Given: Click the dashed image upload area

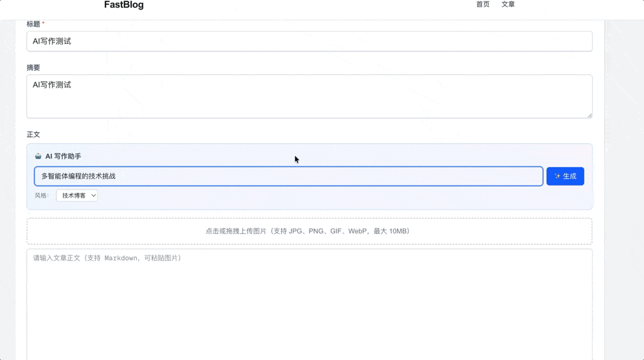Looking at the screenshot, I should (x=310, y=231).
